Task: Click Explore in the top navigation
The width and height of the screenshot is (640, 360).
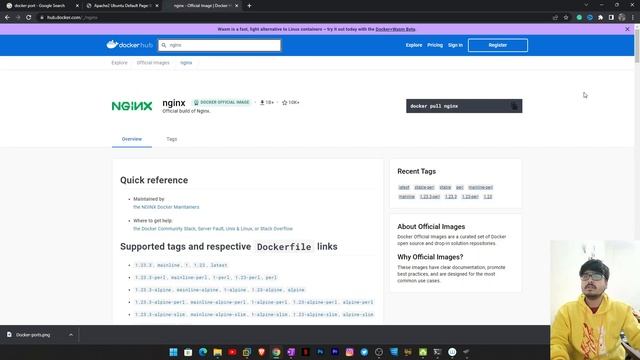Action: pos(414,45)
